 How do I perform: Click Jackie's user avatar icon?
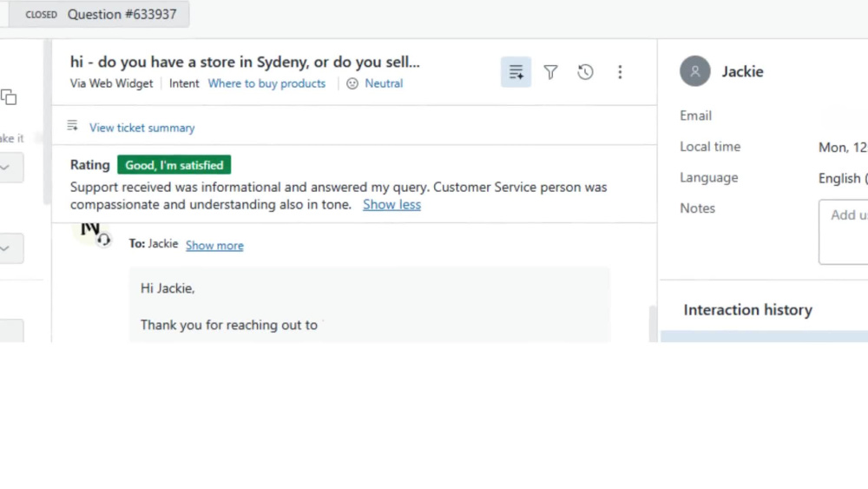tap(694, 71)
